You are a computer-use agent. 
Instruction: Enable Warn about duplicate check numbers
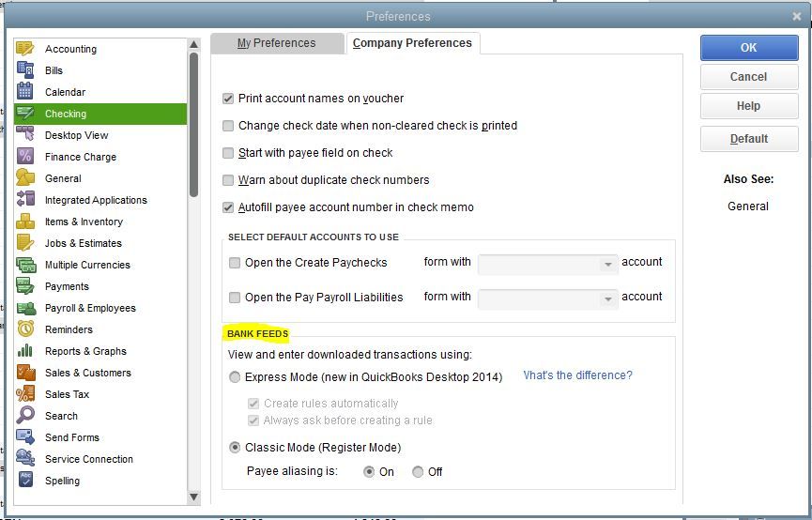(x=228, y=180)
